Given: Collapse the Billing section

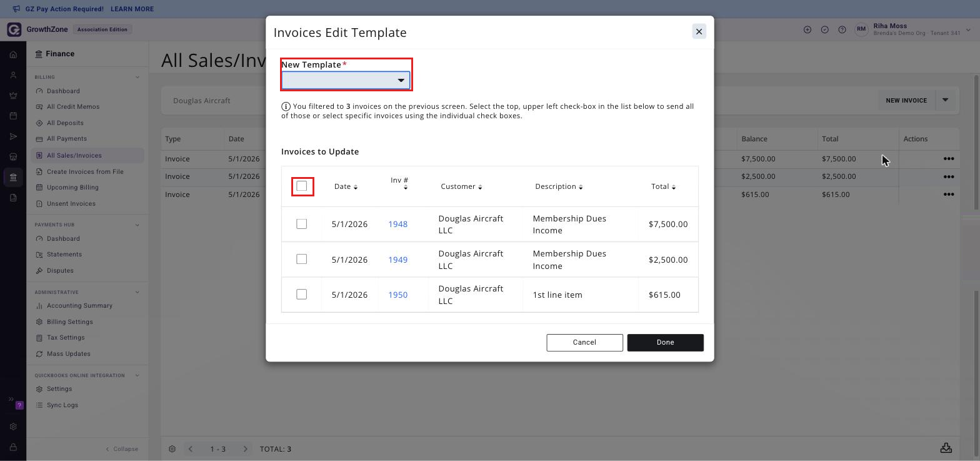Looking at the screenshot, I should (137, 77).
